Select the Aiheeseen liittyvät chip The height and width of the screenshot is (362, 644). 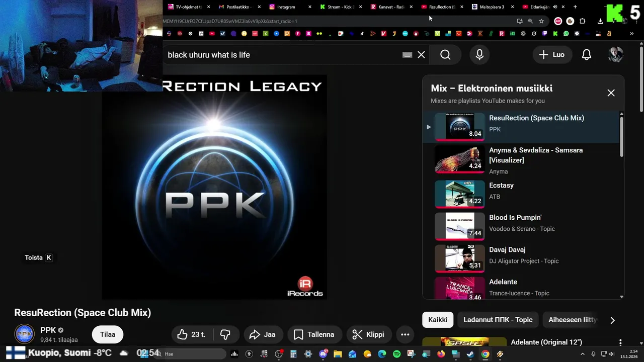pyautogui.click(x=572, y=320)
